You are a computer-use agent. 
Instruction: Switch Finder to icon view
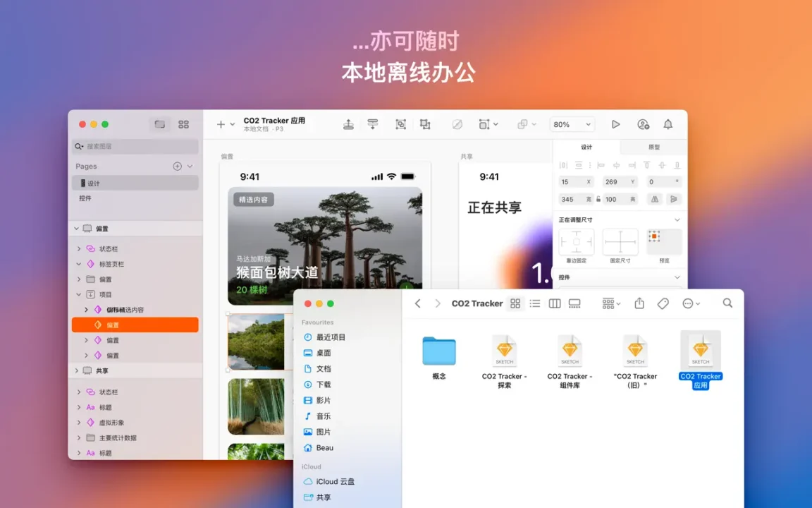pos(515,303)
